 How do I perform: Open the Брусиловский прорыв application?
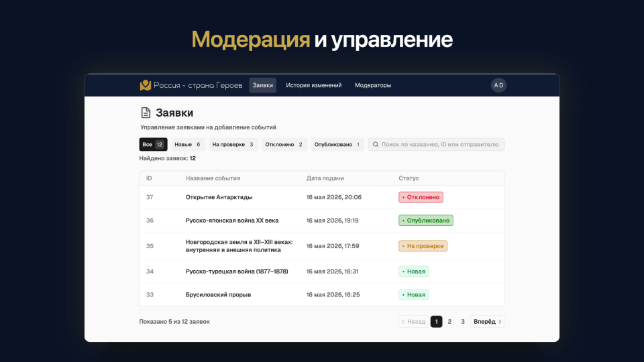click(322, 295)
